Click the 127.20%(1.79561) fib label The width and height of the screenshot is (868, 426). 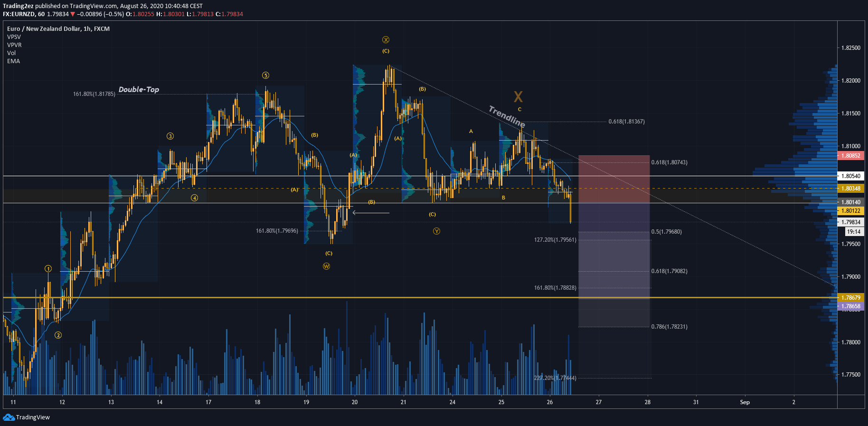coord(555,240)
